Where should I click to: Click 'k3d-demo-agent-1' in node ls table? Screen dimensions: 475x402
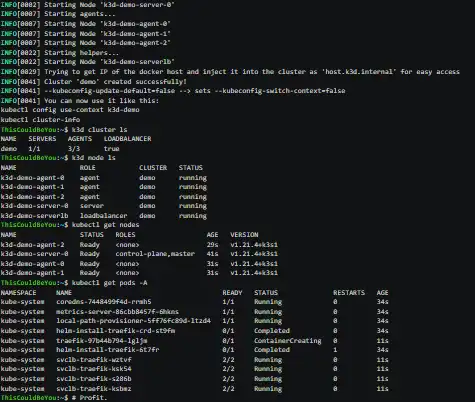tap(32, 187)
